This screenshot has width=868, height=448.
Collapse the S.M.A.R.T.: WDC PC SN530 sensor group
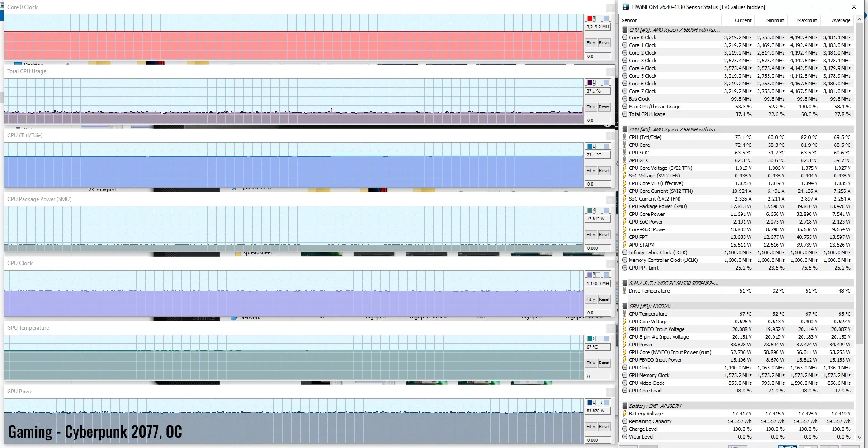click(674, 283)
